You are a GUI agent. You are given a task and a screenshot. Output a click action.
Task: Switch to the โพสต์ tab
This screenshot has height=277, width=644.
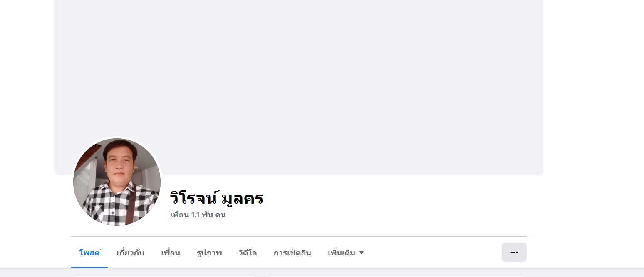[89, 253]
